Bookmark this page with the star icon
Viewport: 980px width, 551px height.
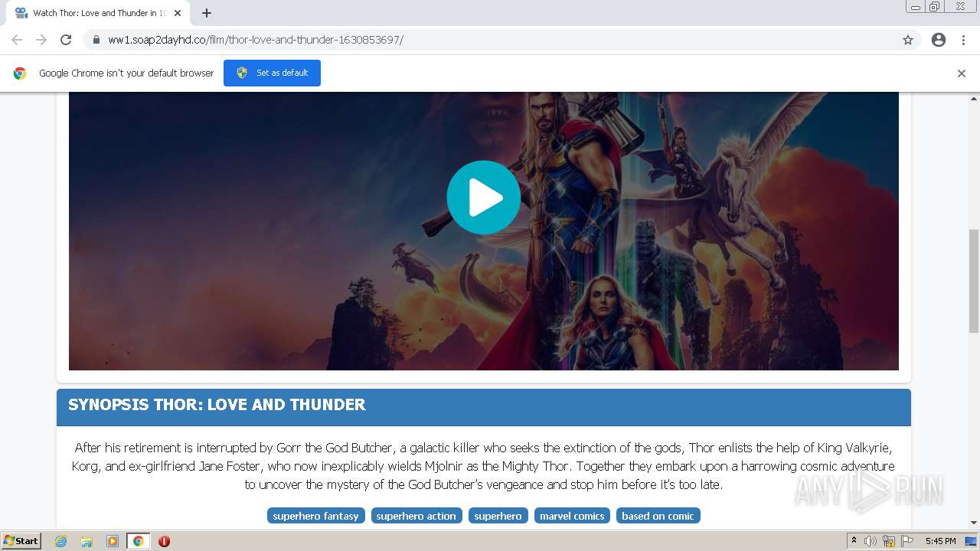click(x=908, y=40)
